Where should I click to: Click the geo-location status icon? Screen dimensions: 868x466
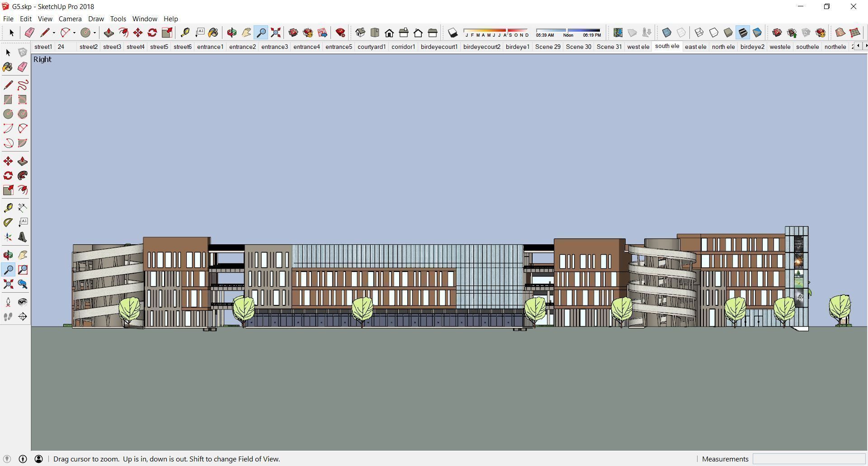click(7, 459)
